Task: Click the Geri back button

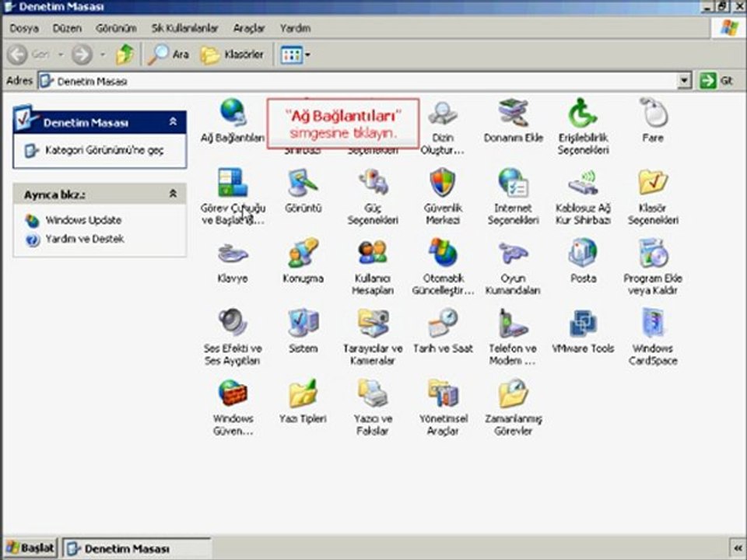Action: (x=29, y=54)
